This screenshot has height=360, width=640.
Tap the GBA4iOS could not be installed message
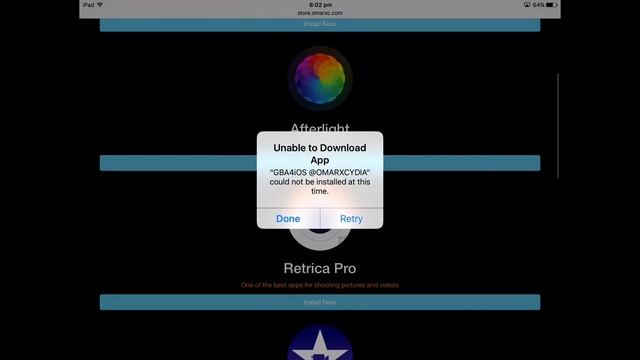coord(320,182)
